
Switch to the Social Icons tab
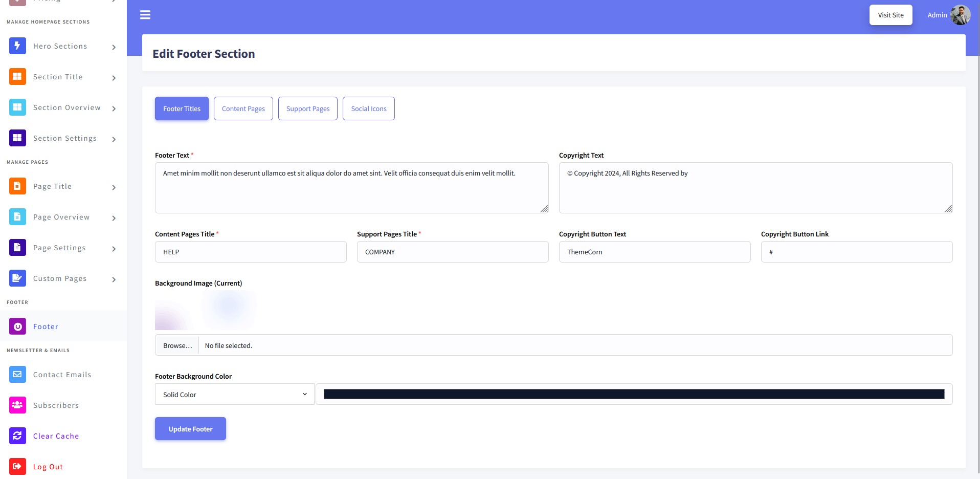[369, 108]
